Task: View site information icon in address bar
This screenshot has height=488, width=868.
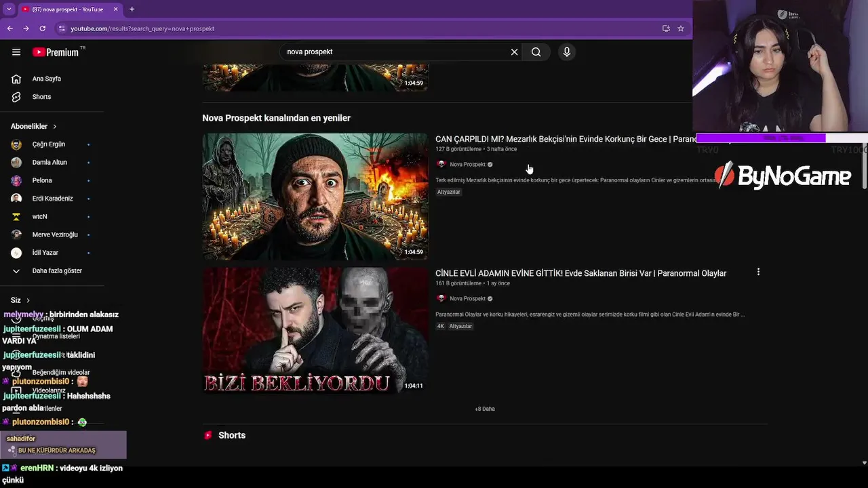Action: point(62,28)
